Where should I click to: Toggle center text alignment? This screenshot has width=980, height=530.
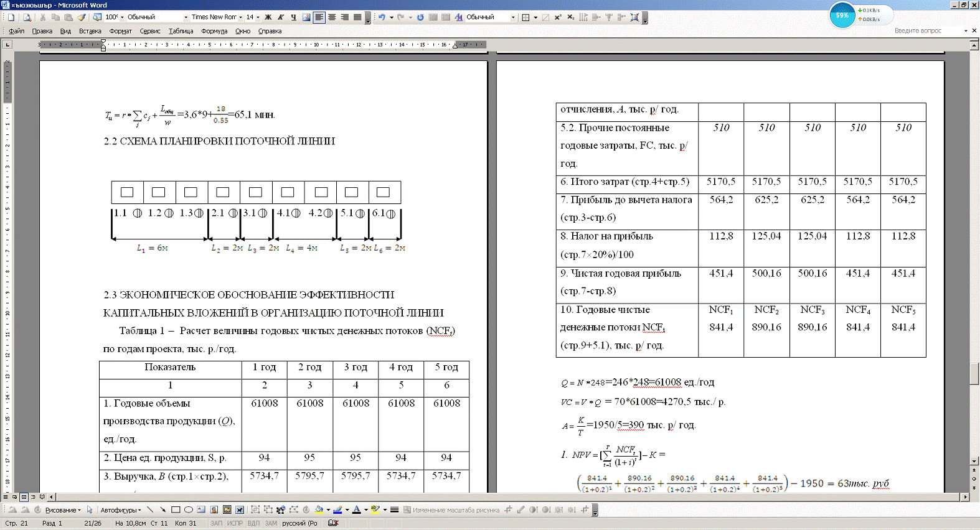[x=332, y=17]
